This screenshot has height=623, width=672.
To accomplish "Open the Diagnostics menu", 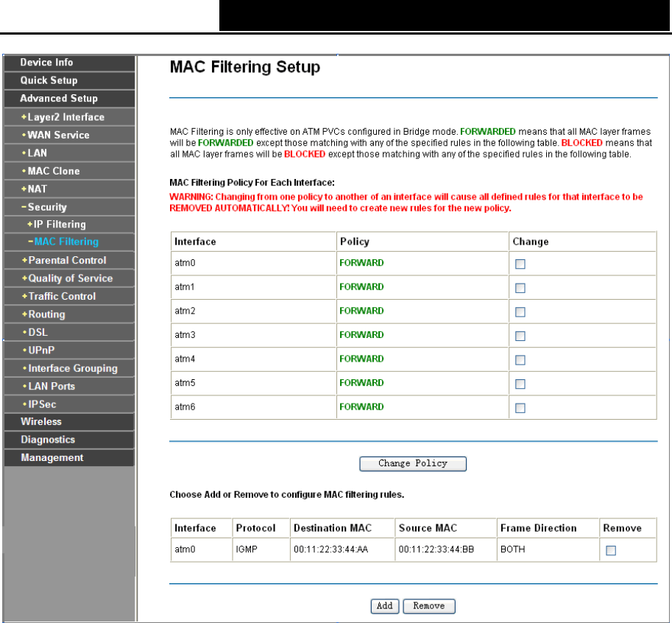I will point(48,440).
